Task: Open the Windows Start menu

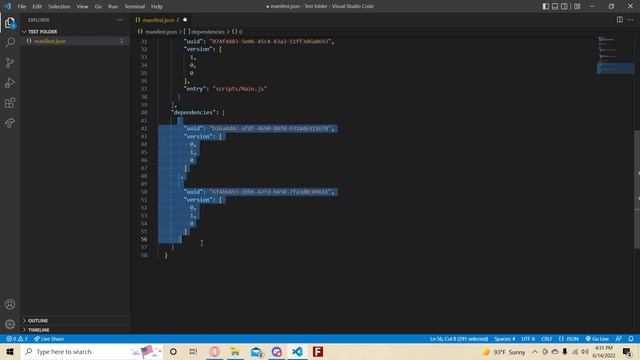Action: pyautogui.click(x=10, y=351)
